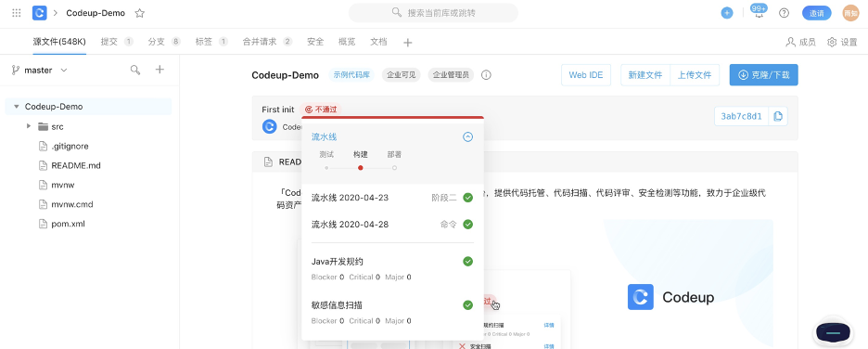Click the 企业可见 tag
The height and width of the screenshot is (349, 868).
tap(401, 75)
